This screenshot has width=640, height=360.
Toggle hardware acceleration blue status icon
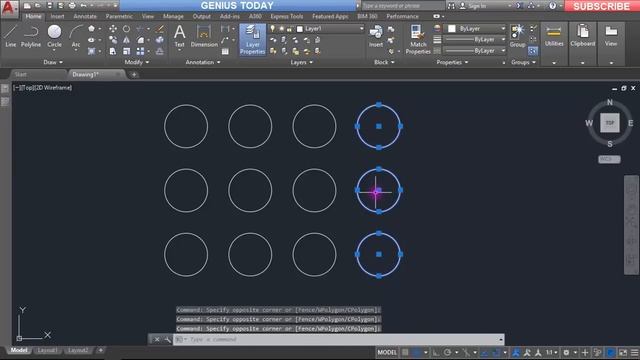(x=611, y=352)
